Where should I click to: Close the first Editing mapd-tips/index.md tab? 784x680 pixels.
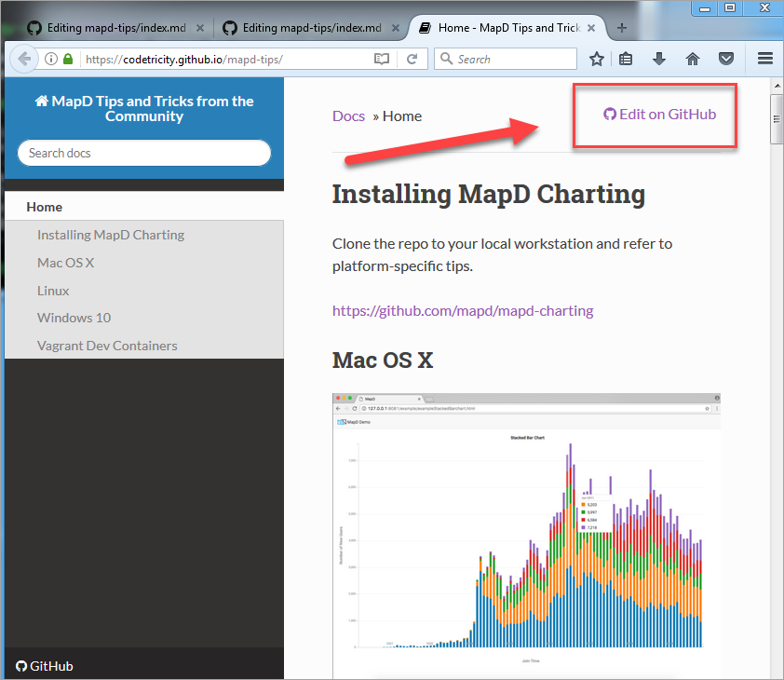(200, 28)
